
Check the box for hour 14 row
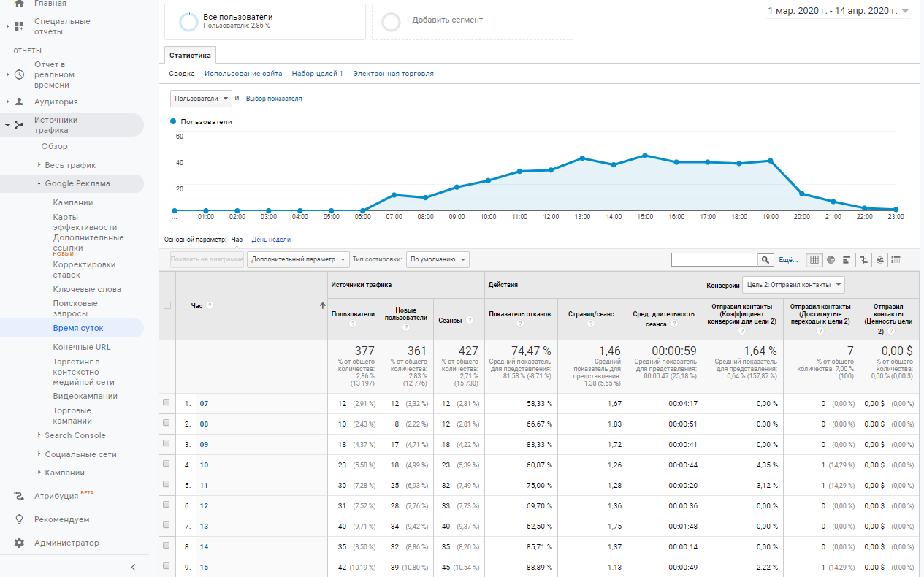tap(167, 546)
